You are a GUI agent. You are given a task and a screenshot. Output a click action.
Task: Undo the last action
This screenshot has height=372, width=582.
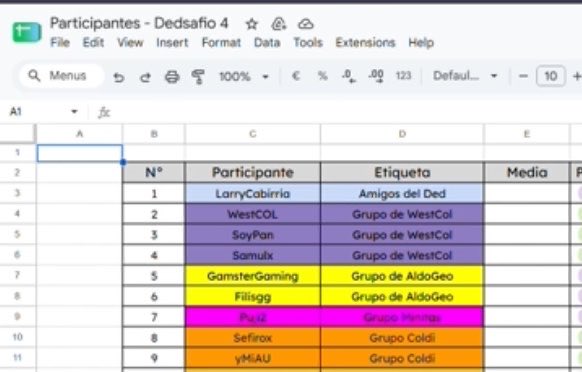pos(118,77)
